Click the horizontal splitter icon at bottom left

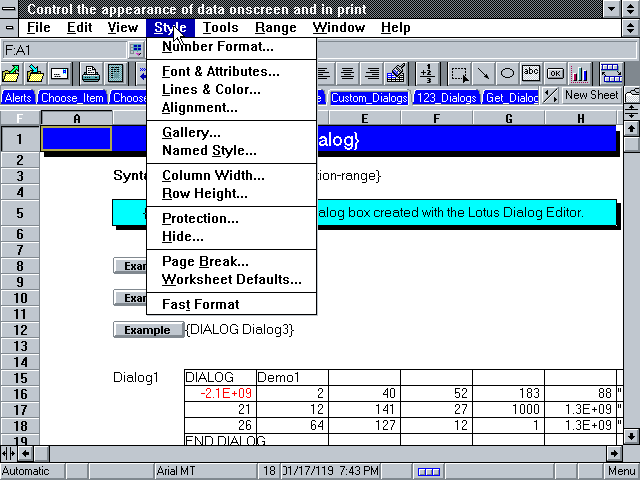click(9, 453)
